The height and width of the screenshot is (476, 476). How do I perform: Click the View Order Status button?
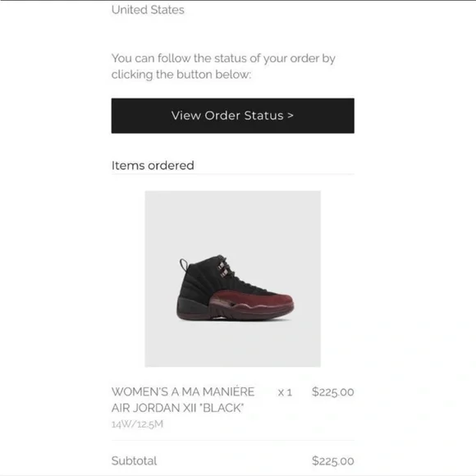[x=232, y=116]
